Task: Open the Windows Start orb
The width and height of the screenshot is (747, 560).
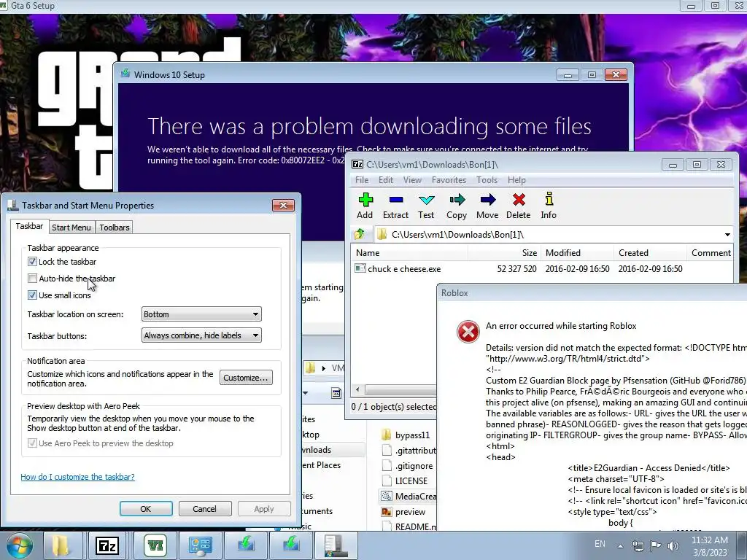Action: [x=19, y=545]
